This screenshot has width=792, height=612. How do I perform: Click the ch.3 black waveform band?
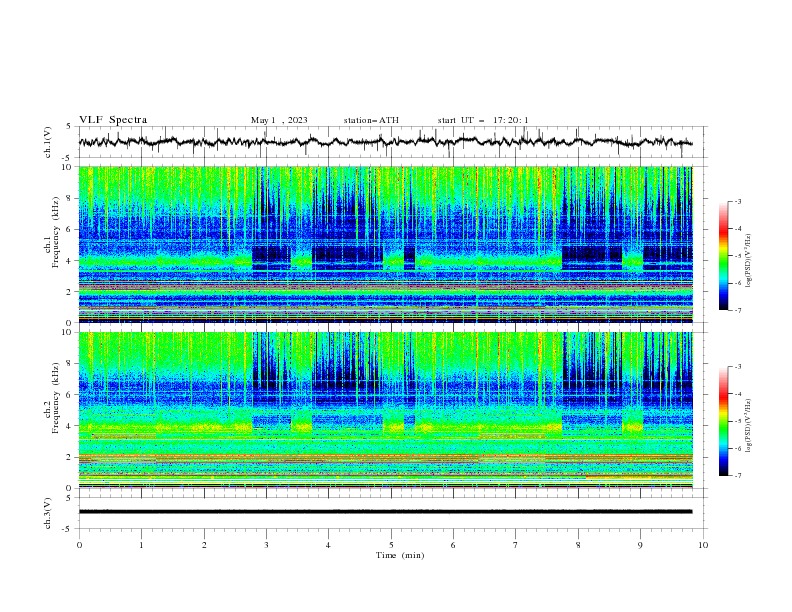pyautogui.click(x=385, y=512)
